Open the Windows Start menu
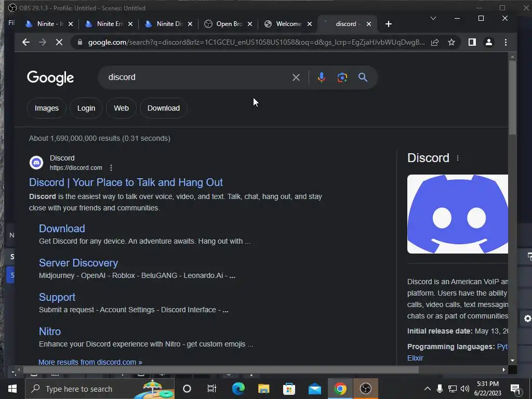Viewport: 532px width, 399px height. (12, 389)
